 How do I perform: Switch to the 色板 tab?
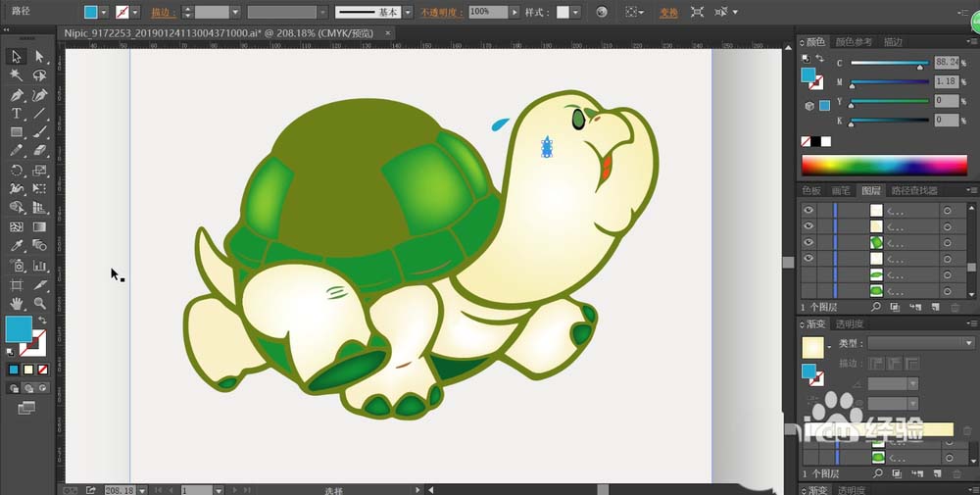coord(812,190)
